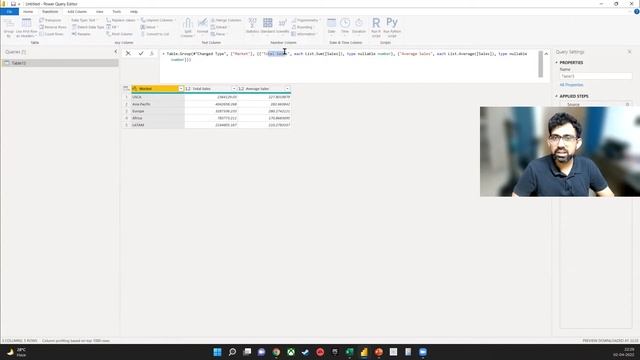Select the Europe cell

[x=158, y=111]
